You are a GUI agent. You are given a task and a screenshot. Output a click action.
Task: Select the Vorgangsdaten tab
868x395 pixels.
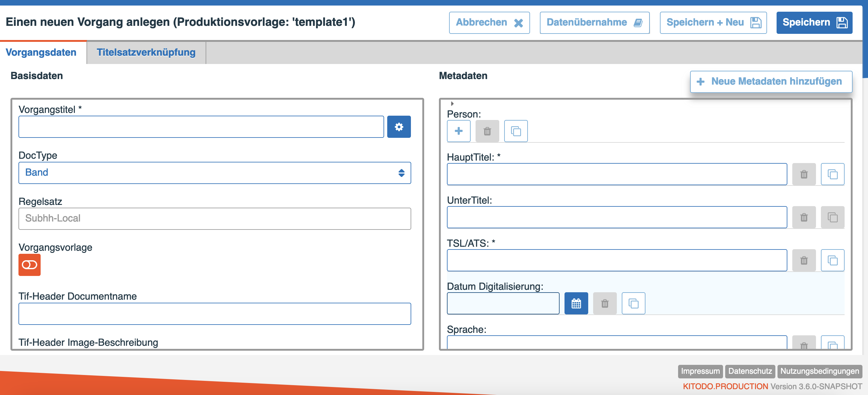coord(41,53)
